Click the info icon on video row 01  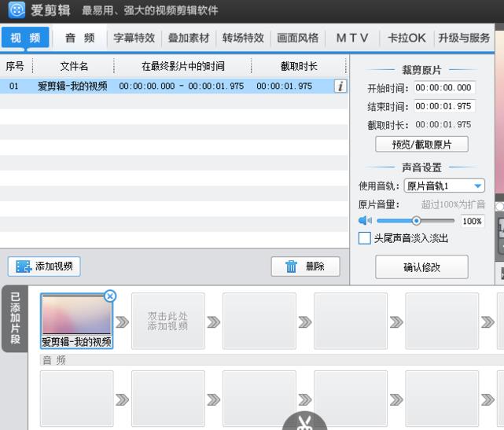click(340, 86)
